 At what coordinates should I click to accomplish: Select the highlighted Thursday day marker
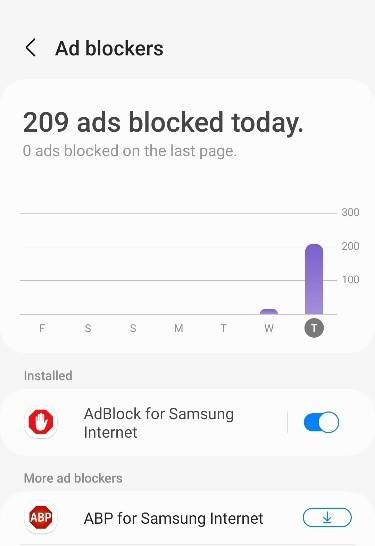[314, 328]
